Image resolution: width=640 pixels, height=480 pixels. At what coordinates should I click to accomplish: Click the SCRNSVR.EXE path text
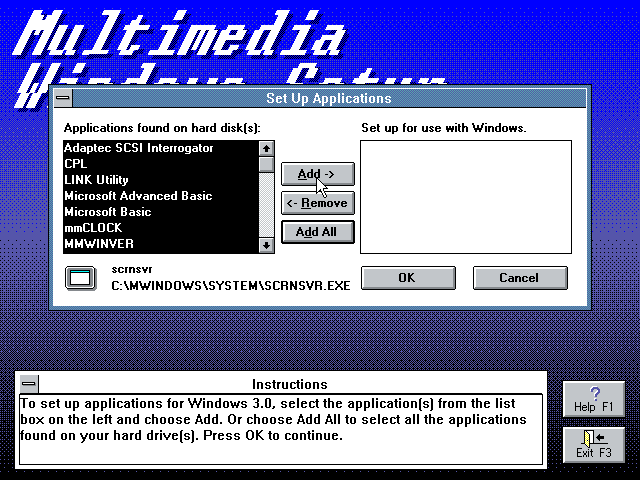coord(231,285)
